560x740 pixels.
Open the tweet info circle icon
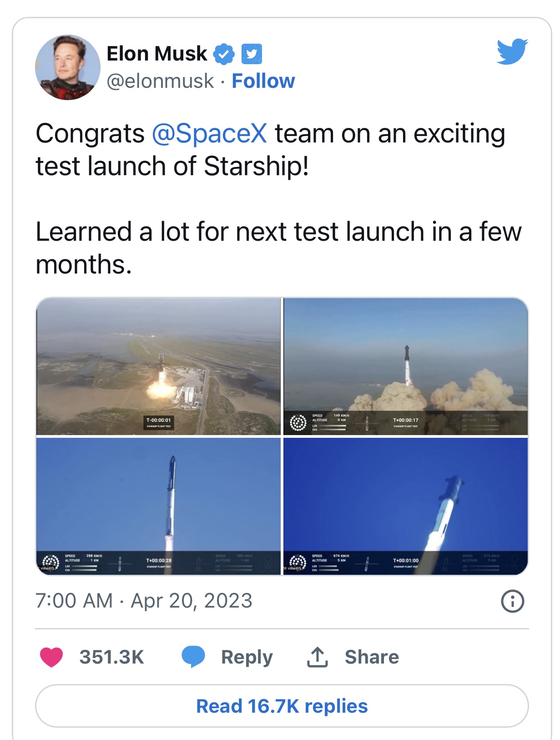(x=513, y=601)
